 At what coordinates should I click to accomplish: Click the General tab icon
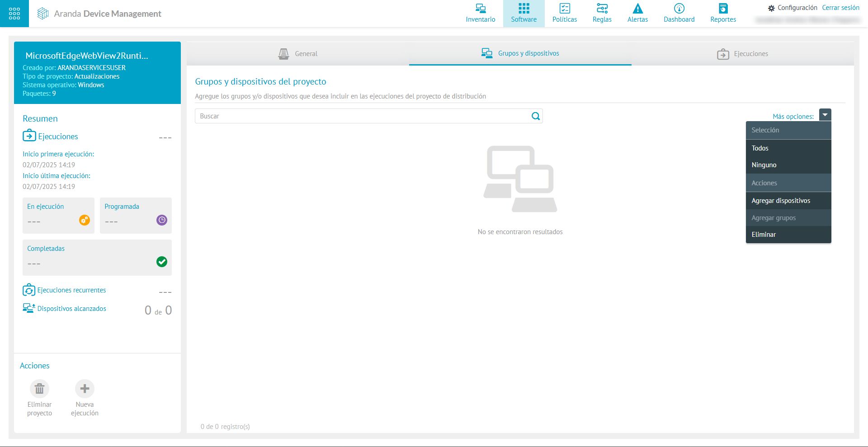pos(283,54)
